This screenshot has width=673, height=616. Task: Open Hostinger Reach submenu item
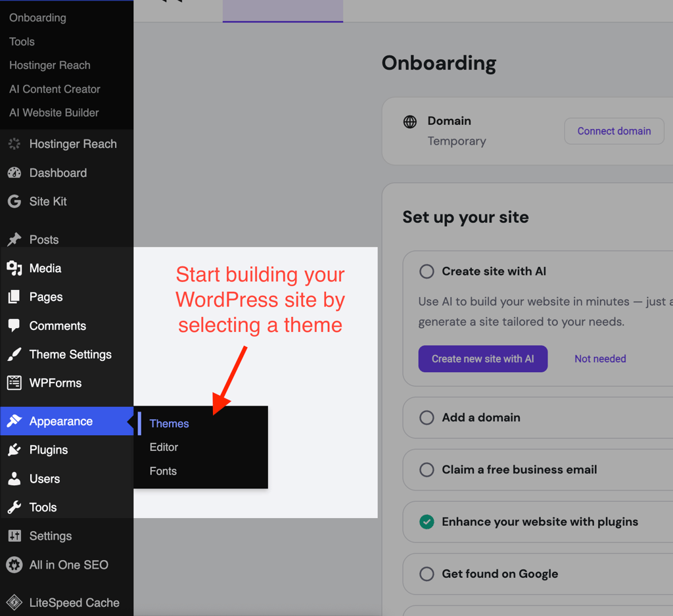pyautogui.click(x=50, y=65)
